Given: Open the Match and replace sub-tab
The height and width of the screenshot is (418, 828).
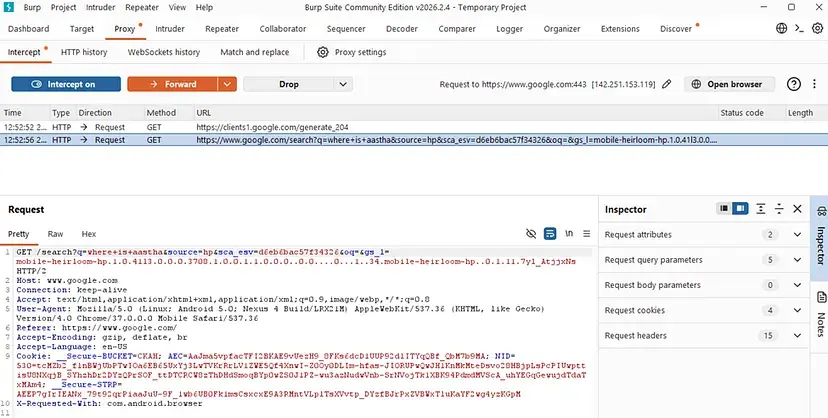Looking at the screenshot, I should point(255,52).
